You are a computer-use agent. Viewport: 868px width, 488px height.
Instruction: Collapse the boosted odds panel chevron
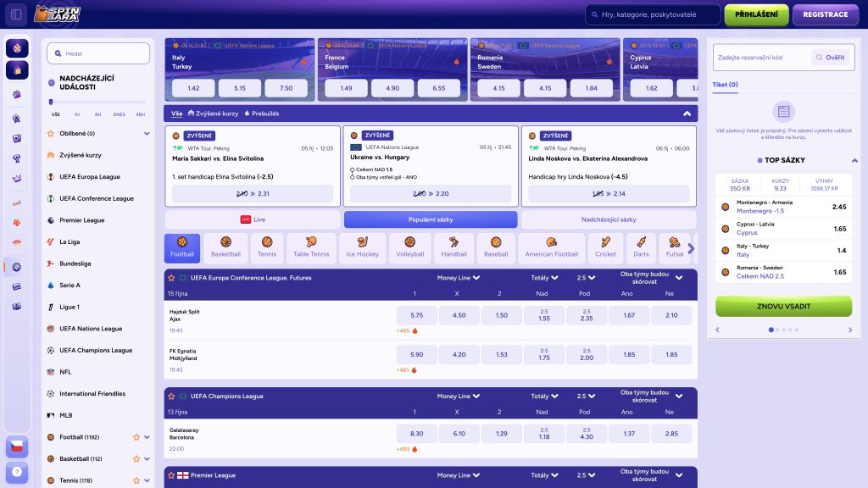tap(687, 114)
